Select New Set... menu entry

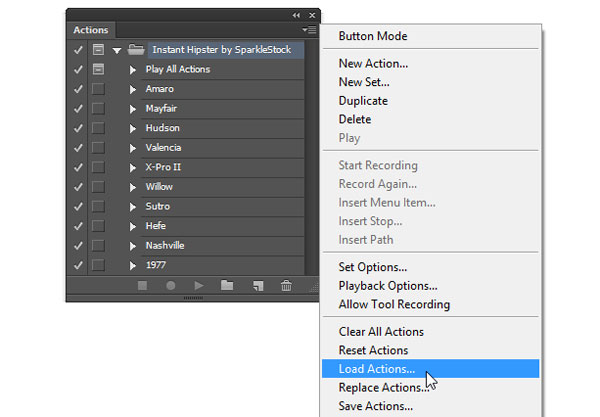click(x=430, y=82)
